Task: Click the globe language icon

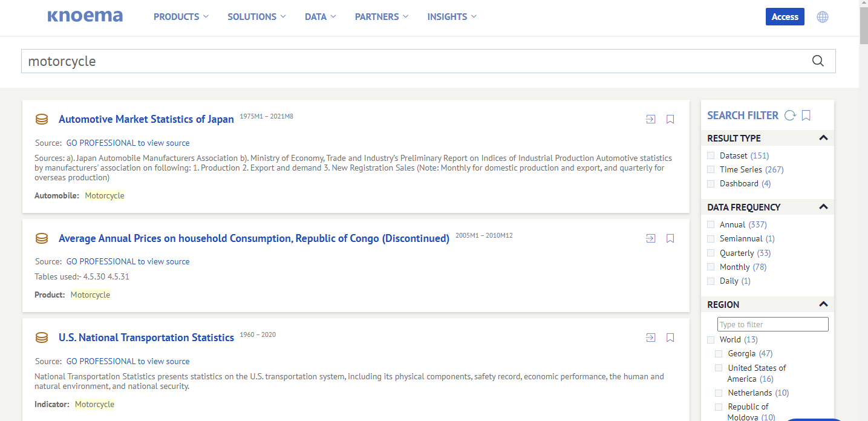Action: tap(823, 17)
